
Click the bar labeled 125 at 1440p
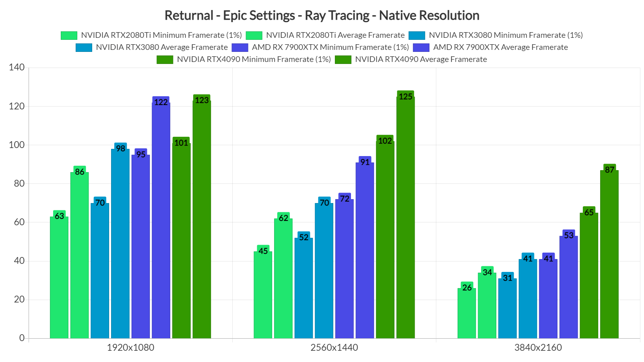coord(406,218)
